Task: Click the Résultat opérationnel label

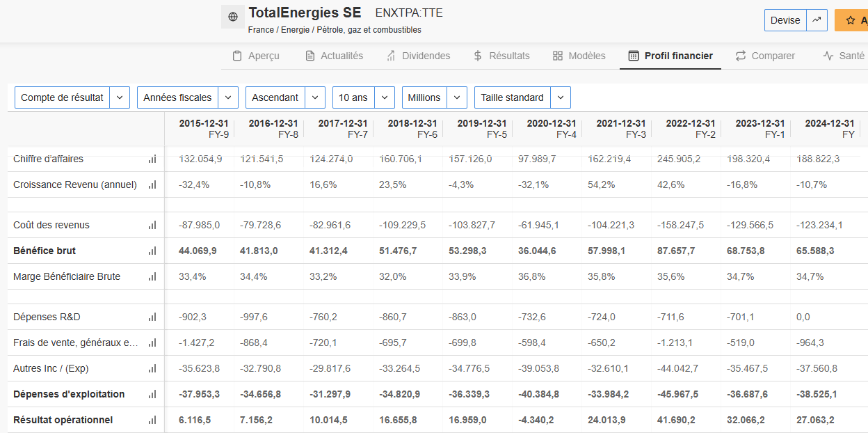Action: point(63,420)
